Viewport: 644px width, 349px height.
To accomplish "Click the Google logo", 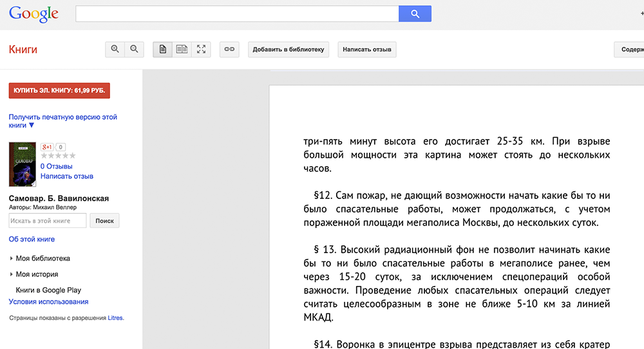I will pyautogui.click(x=33, y=14).
